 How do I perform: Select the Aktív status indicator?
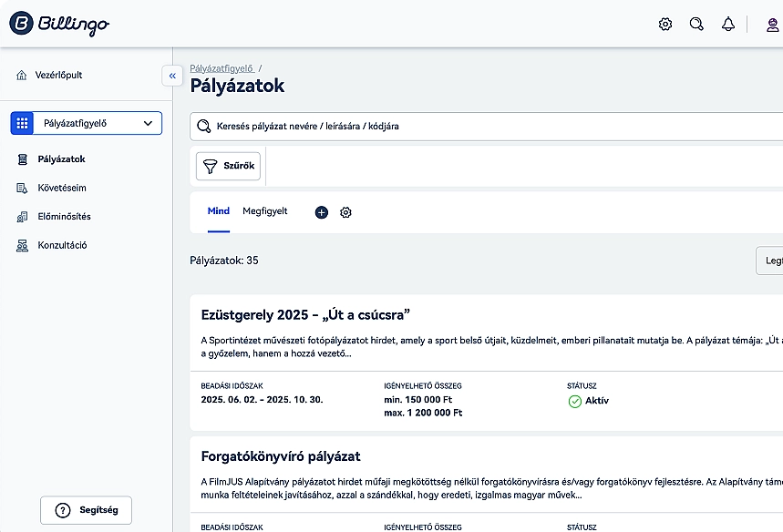point(588,401)
